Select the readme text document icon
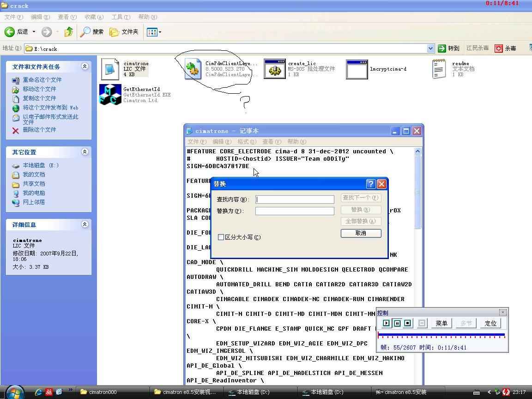Screen dimensions: 532x399 pos(439,69)
